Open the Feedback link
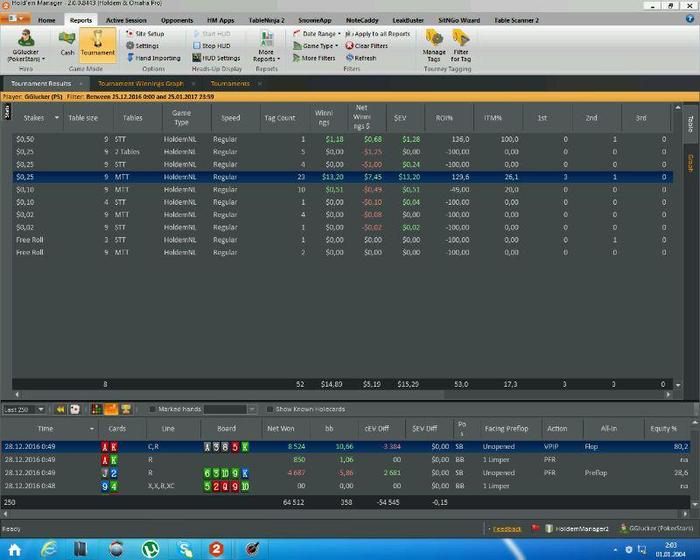Screen dimensions: 700x560 pyautogui.click(x=507, y=529)
